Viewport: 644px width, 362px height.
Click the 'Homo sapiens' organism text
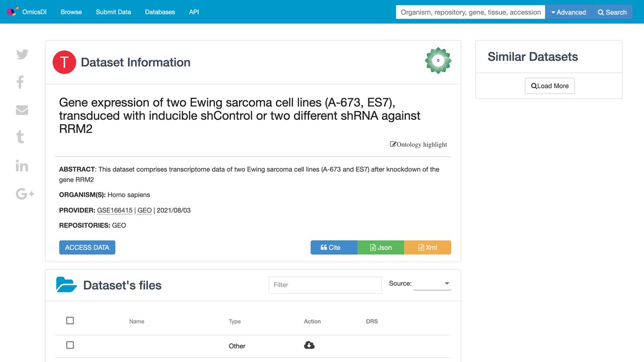point(129,195)
